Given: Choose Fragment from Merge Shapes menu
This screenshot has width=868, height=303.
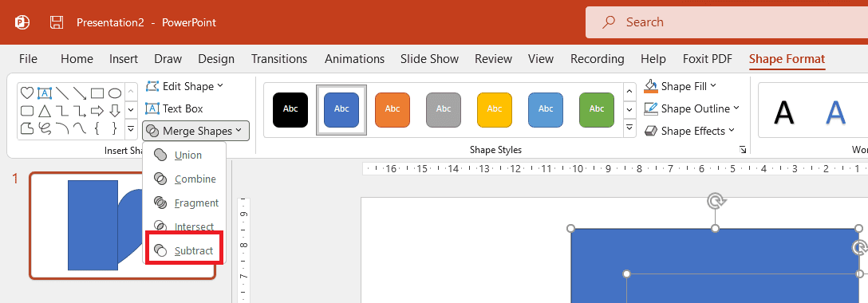Looking at the screenshot, I should pos(184,203).
